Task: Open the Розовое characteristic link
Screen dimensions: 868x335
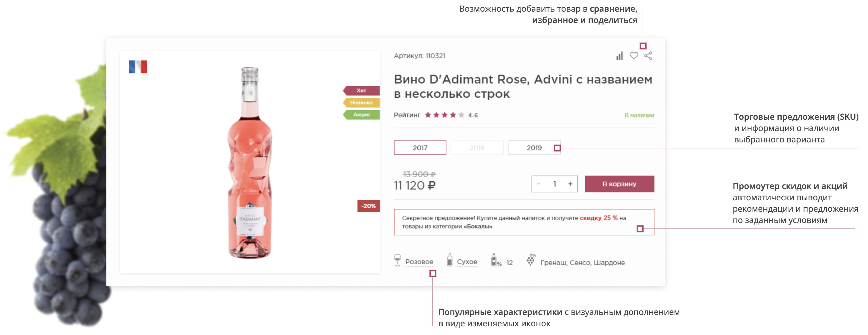Action: pos(419,262)
